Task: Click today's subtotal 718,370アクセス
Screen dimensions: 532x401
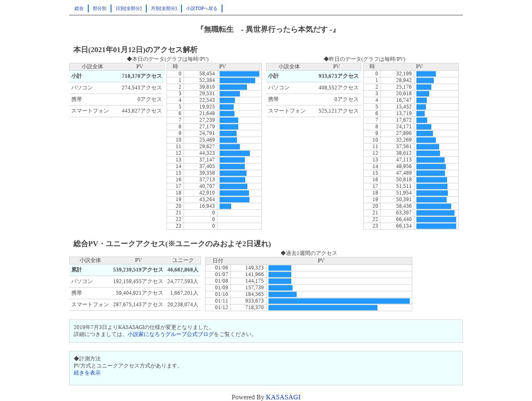Action: pos(142,76)
